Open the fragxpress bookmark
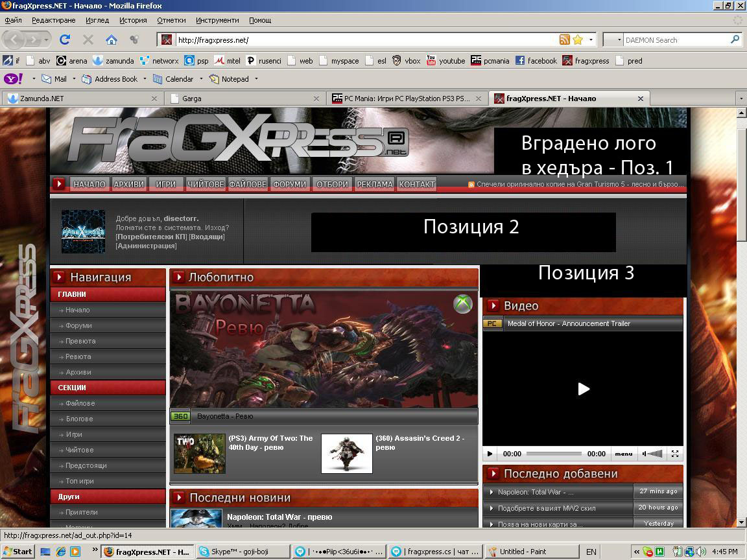Viewport: 747px width, 560px height. [586, 60]
